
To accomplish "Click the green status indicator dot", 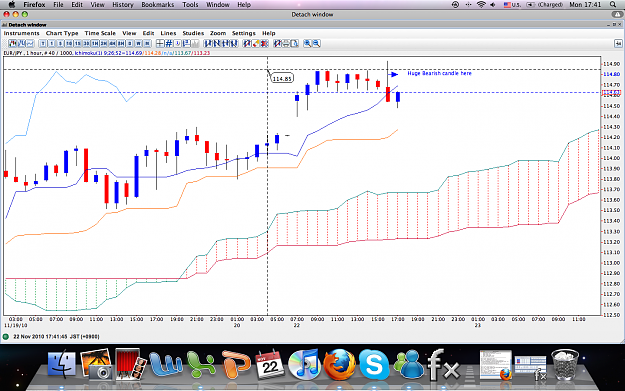I will coord(6,337).
